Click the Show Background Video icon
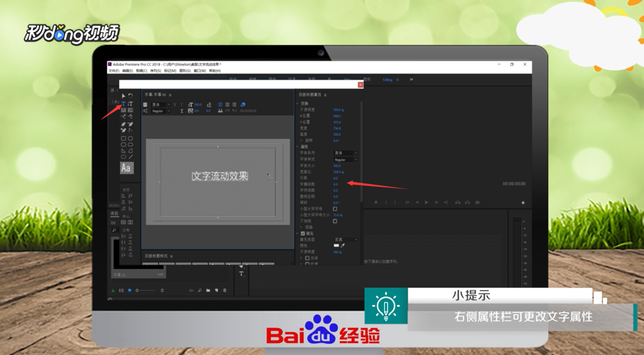 [243, 104]
